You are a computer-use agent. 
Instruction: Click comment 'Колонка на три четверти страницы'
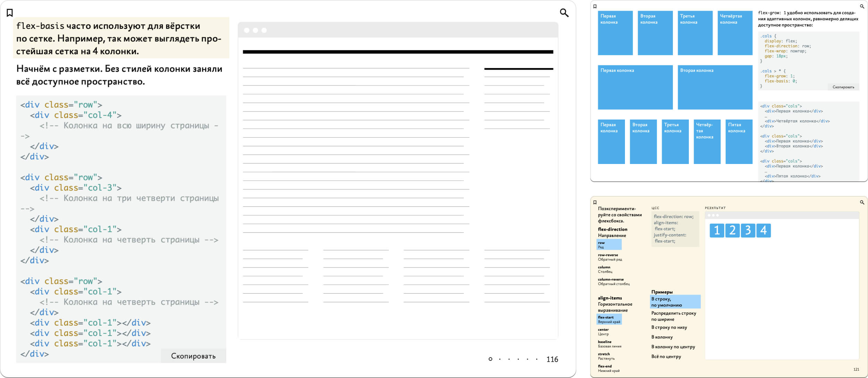(120, 203)
